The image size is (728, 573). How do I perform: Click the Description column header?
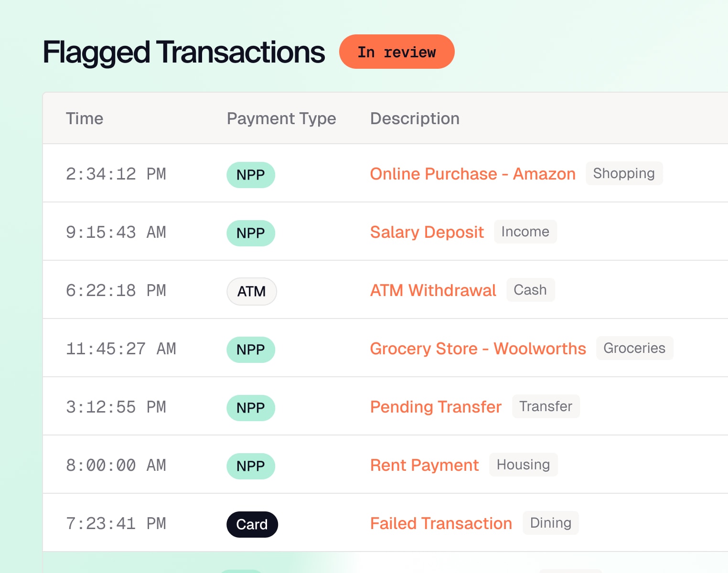point(415,118)
